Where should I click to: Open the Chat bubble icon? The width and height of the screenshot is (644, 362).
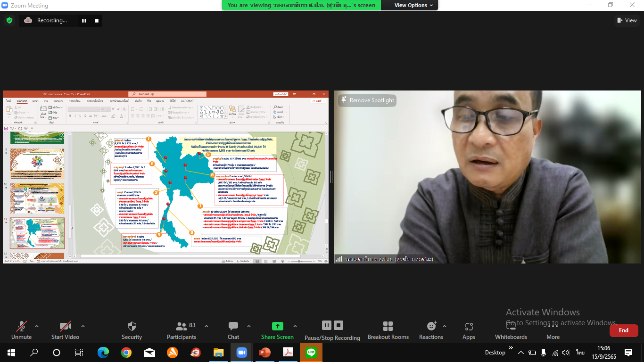[233, 326]
